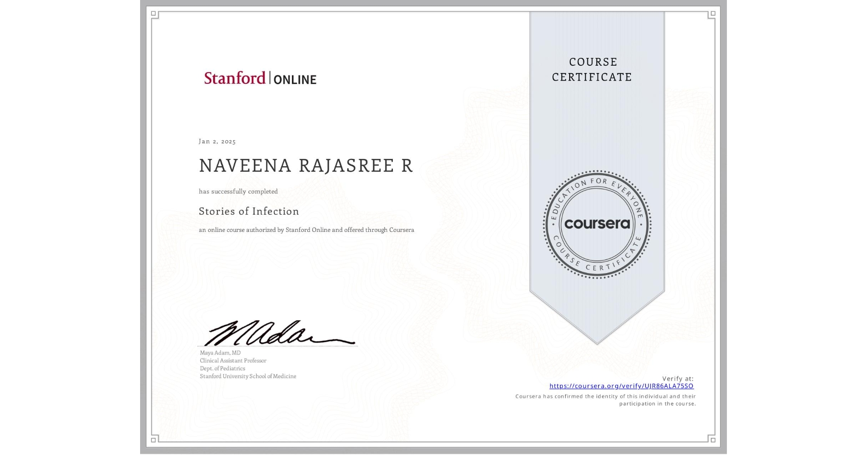
Task: Click the Maya Adam signature
Action: (x=280, y=333)
